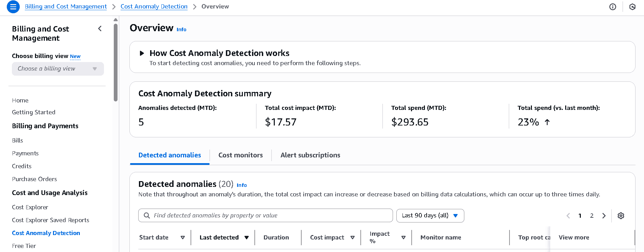644x252 pixels.
Task: Sort by Impact % column arrow
Action: [404, 237]
